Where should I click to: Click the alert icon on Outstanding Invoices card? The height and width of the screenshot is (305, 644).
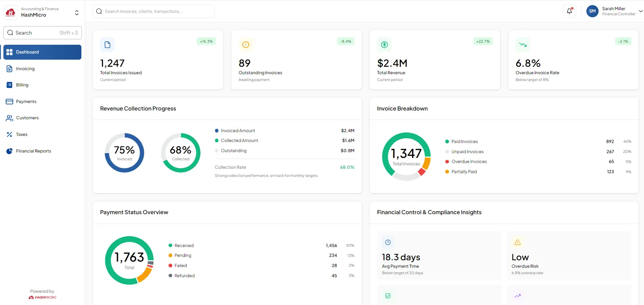(x=246, y=45)
